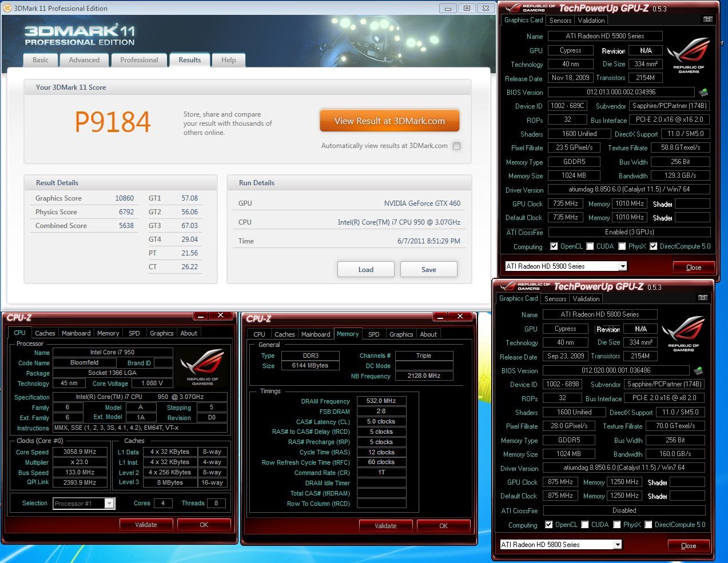728x563 pixels.
Task: Click Close button in HD 5800 GPU-Z
Action: 688,545
